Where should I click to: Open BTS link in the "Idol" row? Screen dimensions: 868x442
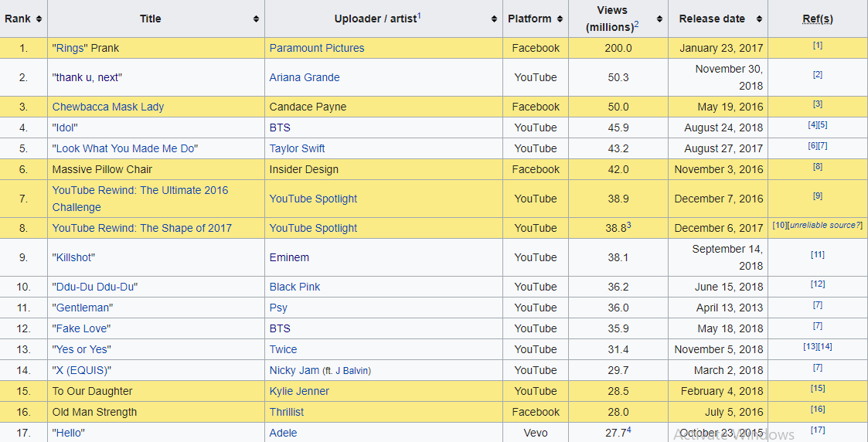point(280,127)
